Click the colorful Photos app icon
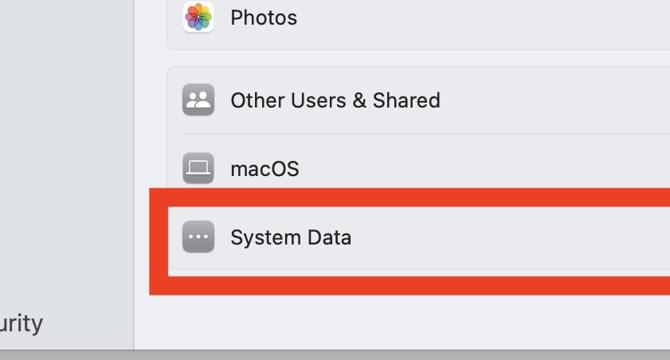The image size is (670, 360). pyautogui.click(x=198, y=17)
